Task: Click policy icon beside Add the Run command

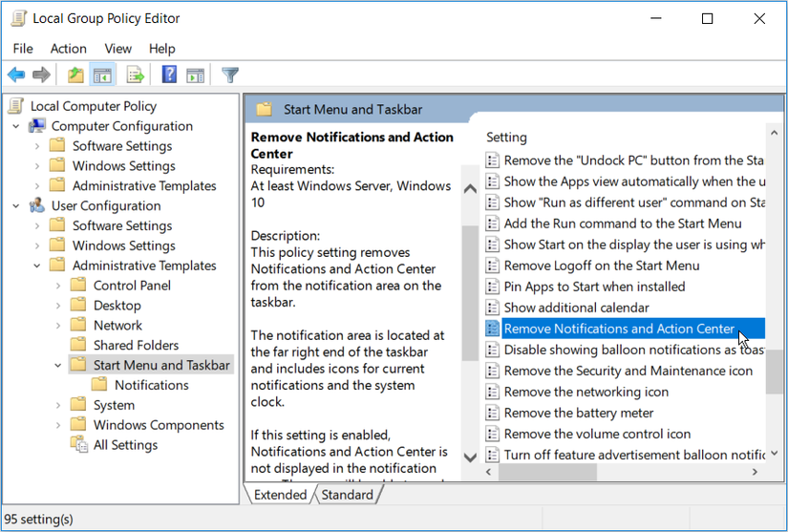Action: [493, 223]
